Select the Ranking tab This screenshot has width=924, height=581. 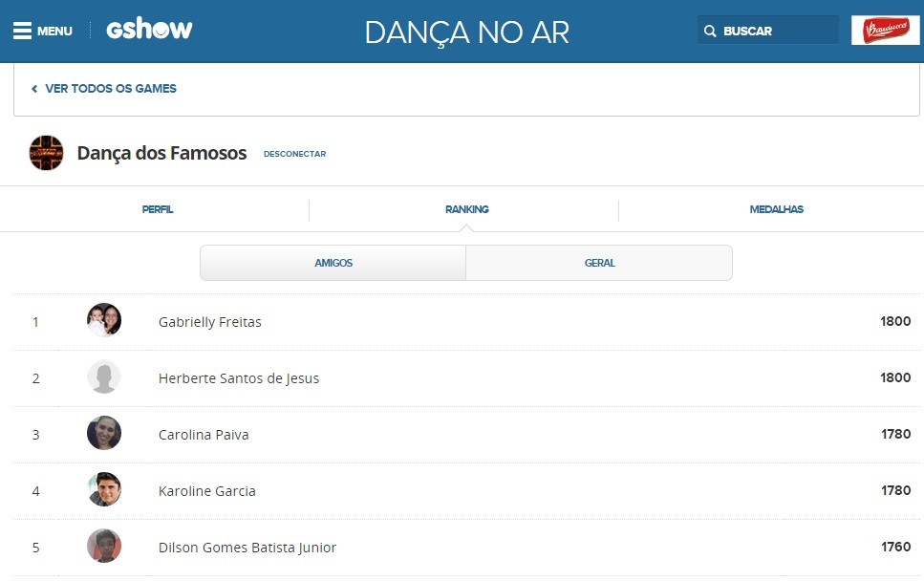click(x=466, y=209)
